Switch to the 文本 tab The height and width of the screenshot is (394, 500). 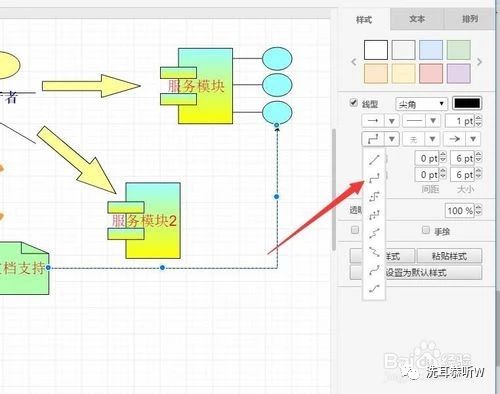tap(417, 19)
